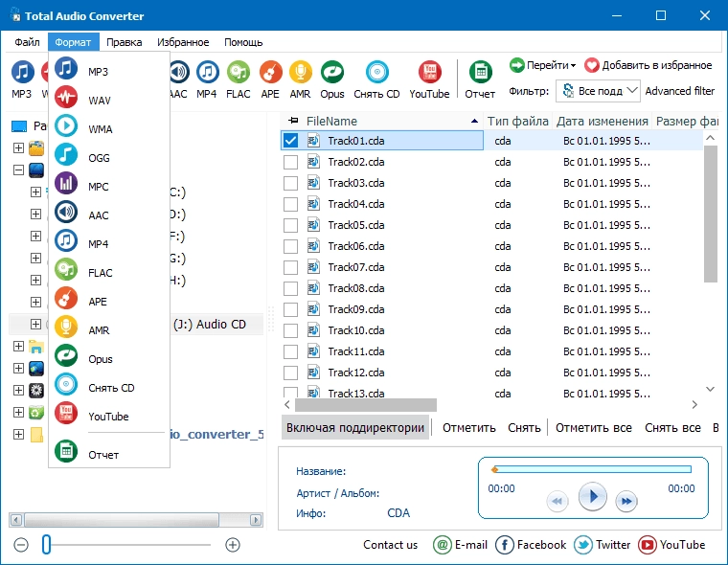The height and width of the screenshot is (565, 728).
Task: Open the Файл menu
Action: coord(28,42)
